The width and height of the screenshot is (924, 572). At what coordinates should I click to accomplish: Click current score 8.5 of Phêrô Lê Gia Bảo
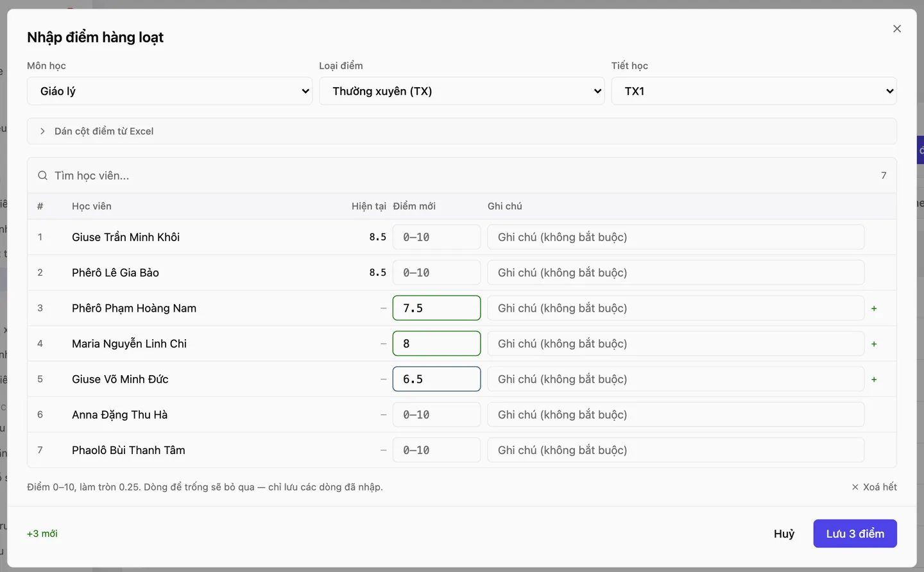click(377, 273)
